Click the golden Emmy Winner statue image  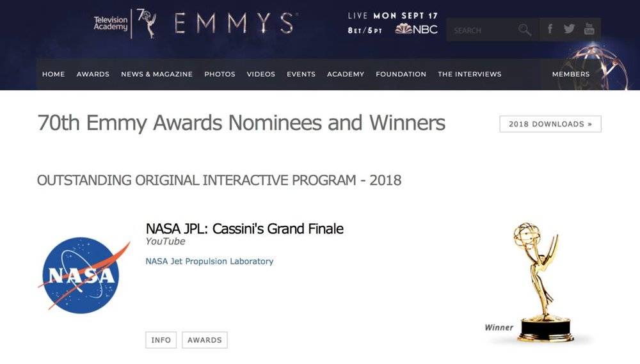pos(542,282)
